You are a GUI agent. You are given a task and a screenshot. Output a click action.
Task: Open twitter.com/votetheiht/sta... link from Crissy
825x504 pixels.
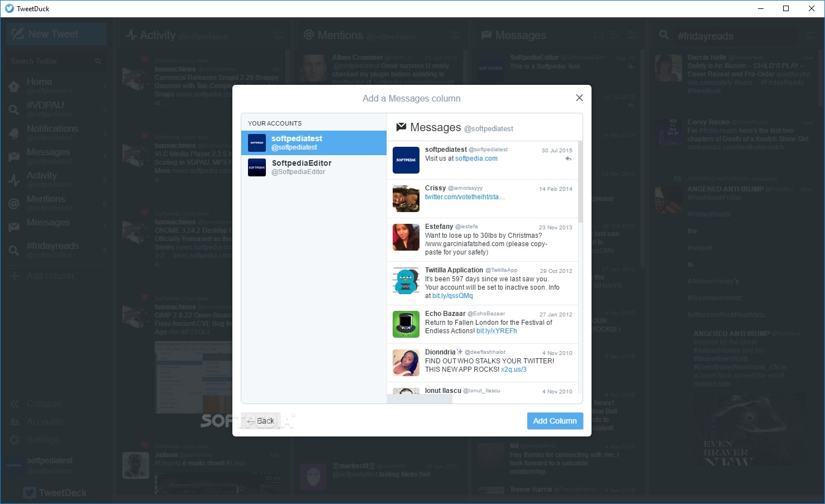[465, 197]
